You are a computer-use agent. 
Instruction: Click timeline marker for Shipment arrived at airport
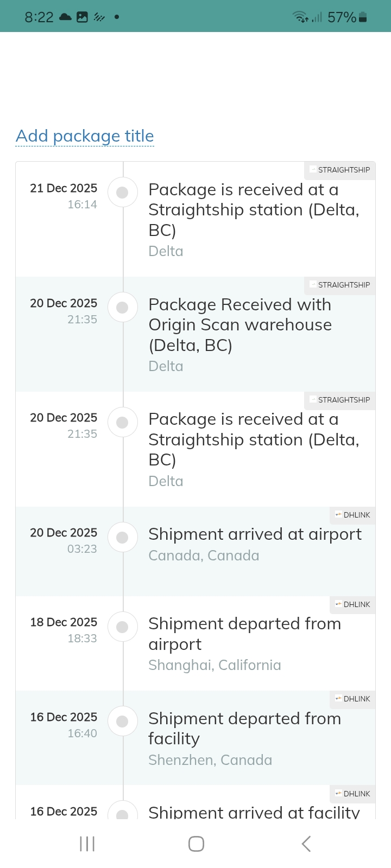(x=123, y=537)
